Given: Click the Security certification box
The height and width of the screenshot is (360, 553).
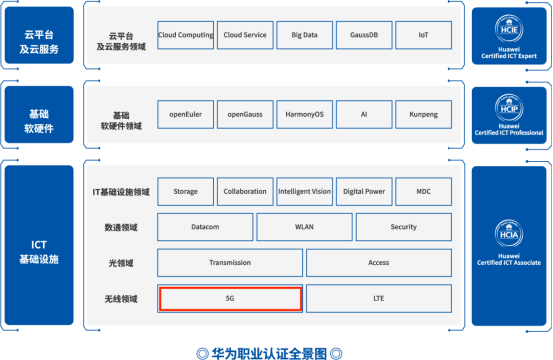Looking at the screenshot, I should point(404,227).
